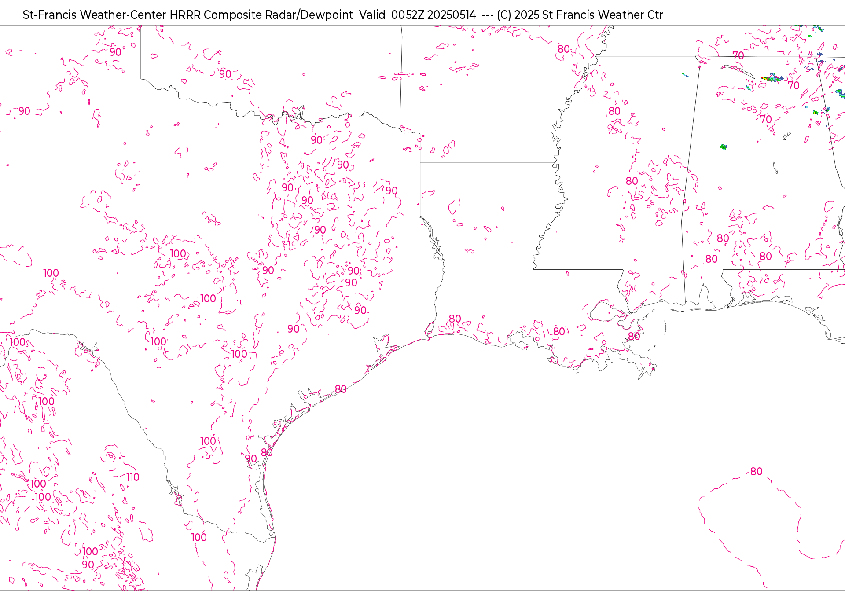Select the "HRRR Composite Radar/Dewpoint" product name
The width and height of the screenshot is (845, 616).
261,15
